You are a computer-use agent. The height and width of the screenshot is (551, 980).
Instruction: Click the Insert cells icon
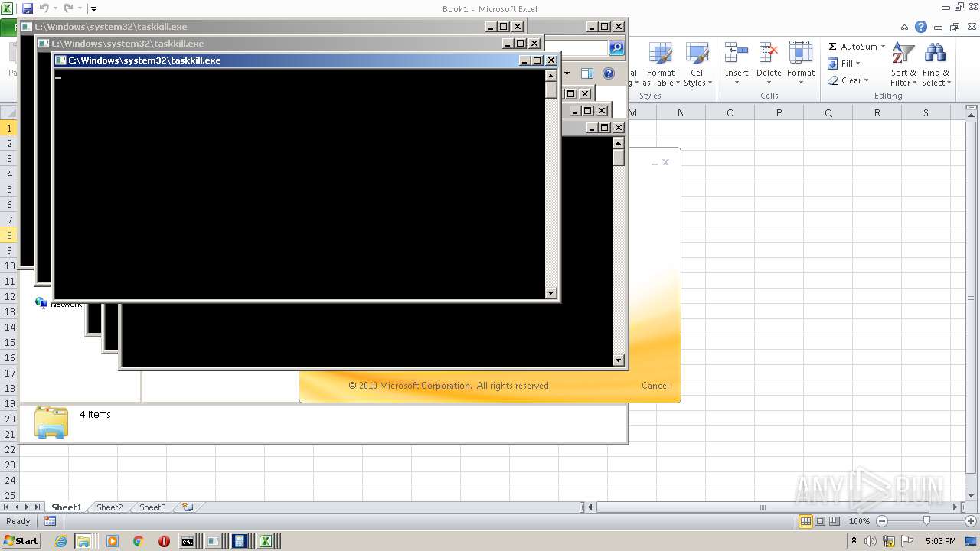click(x=737, y=54)
